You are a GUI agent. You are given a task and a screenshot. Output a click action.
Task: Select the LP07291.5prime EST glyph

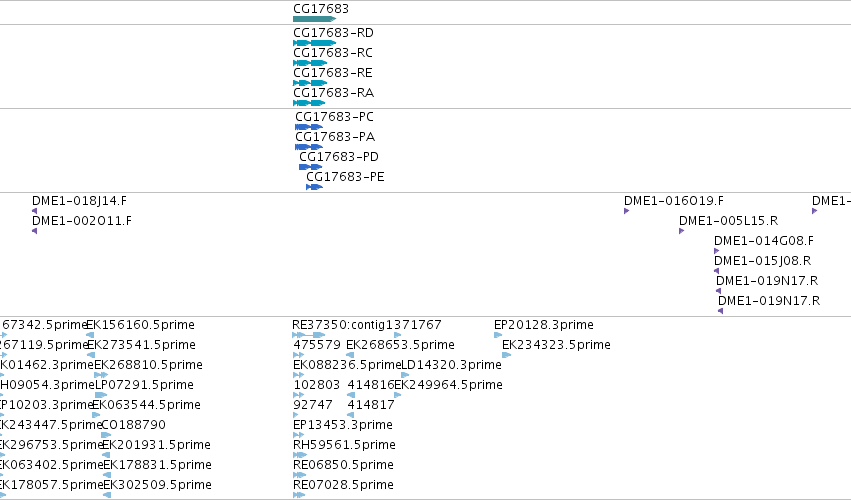point(101,395)
